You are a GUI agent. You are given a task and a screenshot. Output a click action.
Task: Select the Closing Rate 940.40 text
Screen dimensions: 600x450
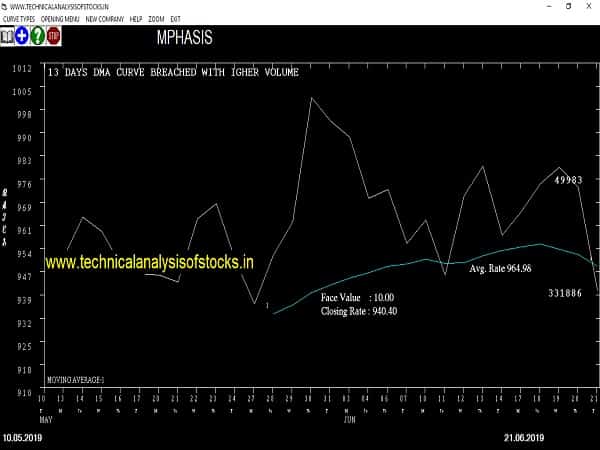[358, 311]
